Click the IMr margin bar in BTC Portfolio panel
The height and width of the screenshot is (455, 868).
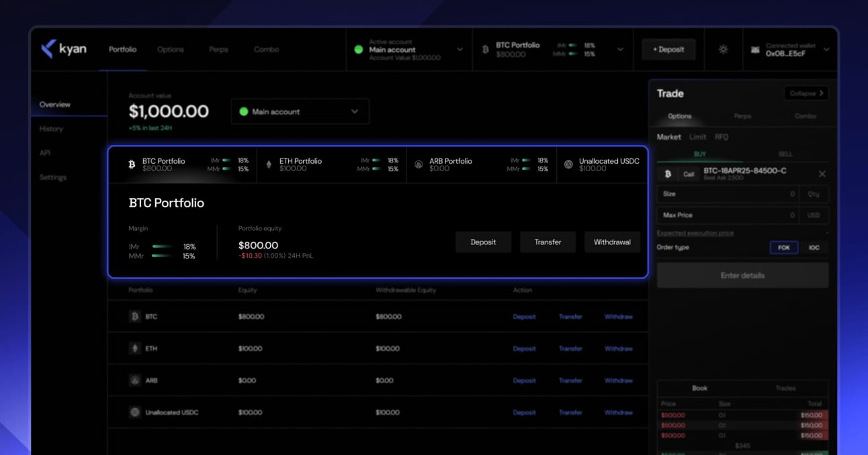tap(162, 247)
